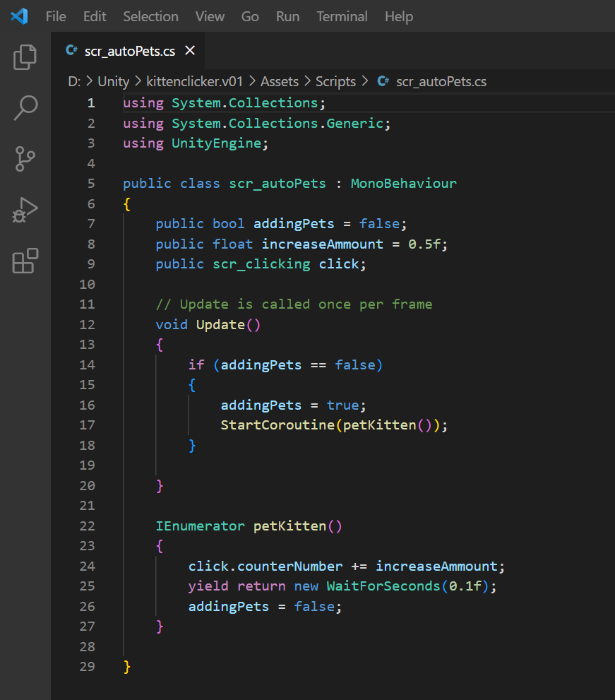
Task: Open the Selection menu
Action: pyautogui.click(x=150, y=16)
